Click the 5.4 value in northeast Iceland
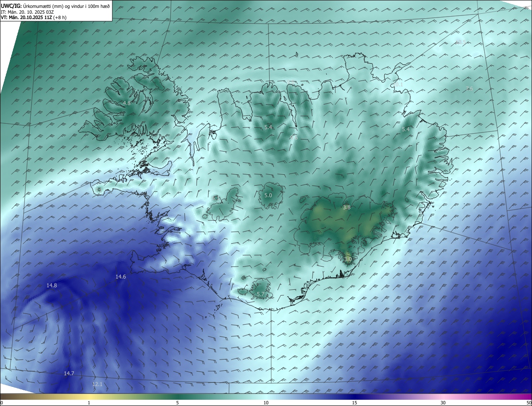Screen dimensions: 532x406 [406, 130]
